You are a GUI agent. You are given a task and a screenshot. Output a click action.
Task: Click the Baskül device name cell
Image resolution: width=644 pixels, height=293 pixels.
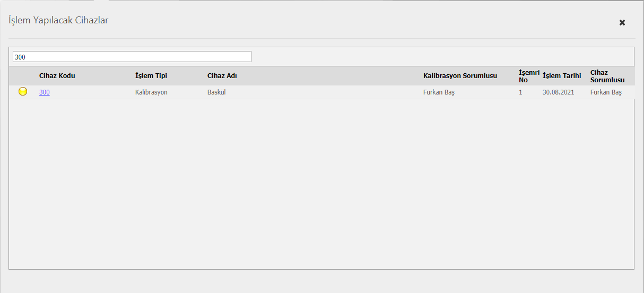click(x=217, y=92)
